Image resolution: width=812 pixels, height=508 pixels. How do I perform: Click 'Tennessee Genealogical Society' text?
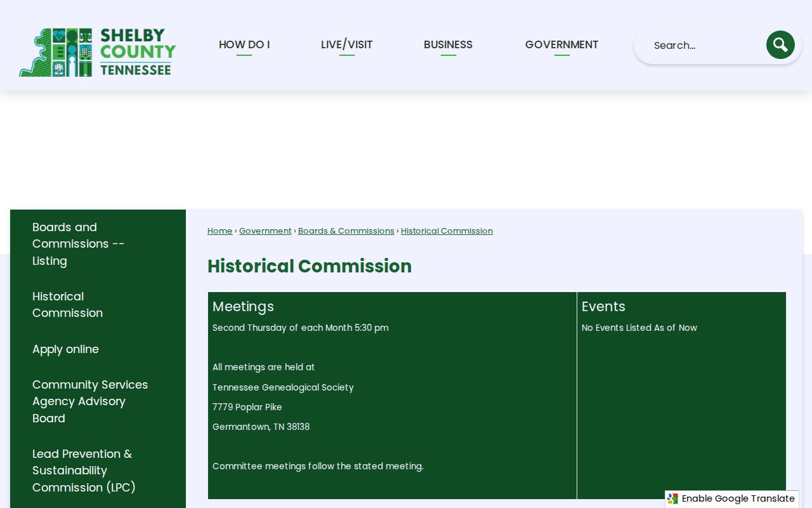pos(283,387)
